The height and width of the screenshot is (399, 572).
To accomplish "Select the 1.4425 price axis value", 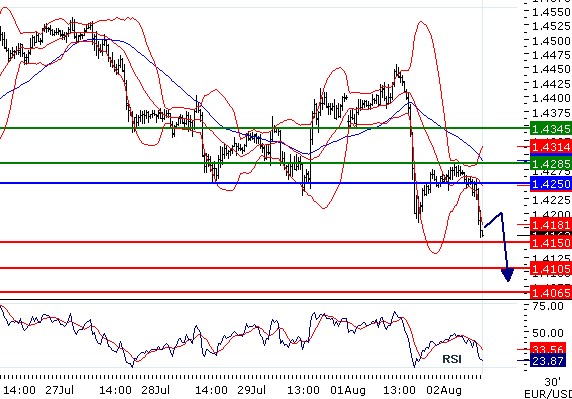I will click(551, 84).
